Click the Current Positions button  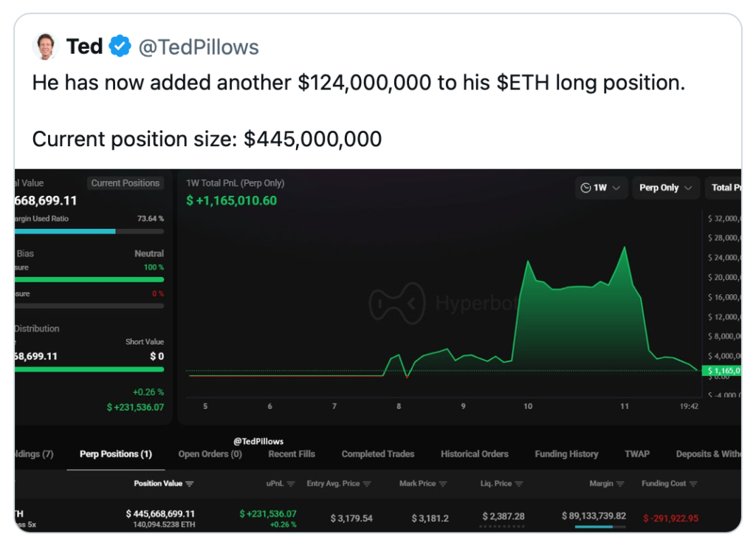pyautogui.click(x=125, y=183)
